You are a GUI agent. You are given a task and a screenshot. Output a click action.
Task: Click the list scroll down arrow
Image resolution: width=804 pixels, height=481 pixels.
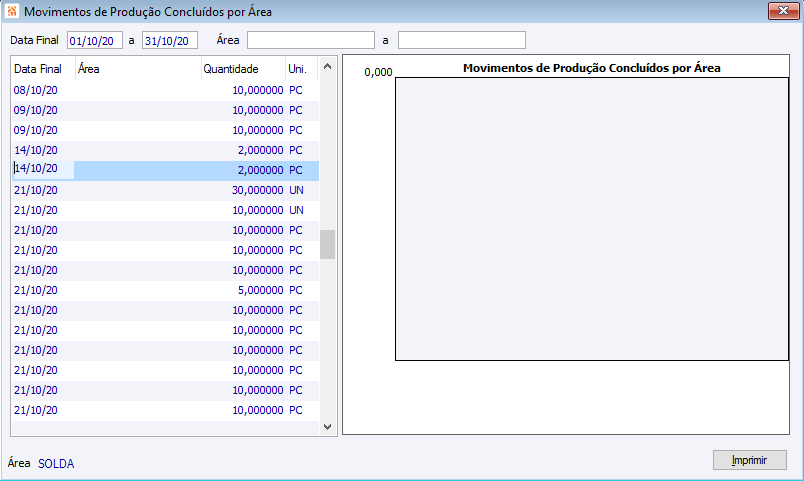[x=328, y=427]
